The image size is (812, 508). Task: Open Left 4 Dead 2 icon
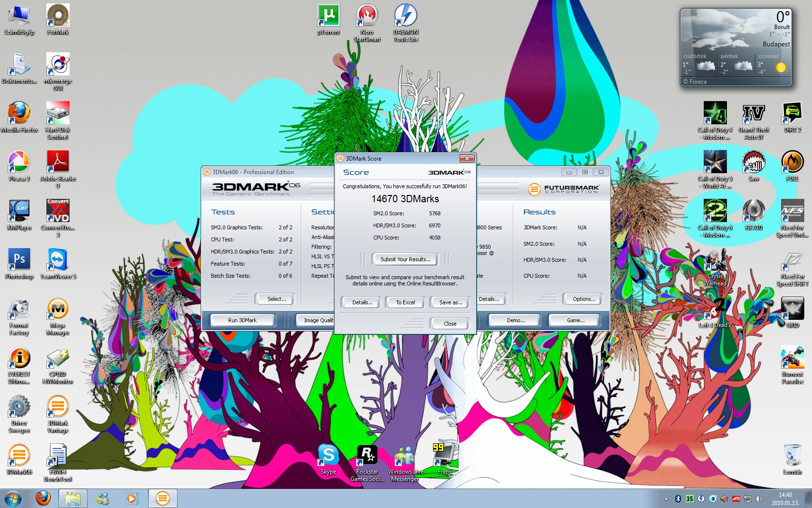715,313
